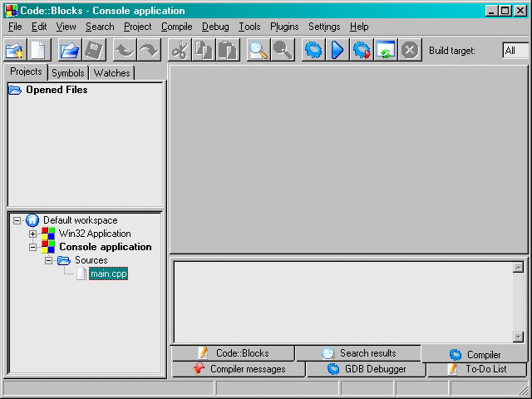The image size is (532, 399).
Task: Click the log pane scrollbar track
Action: 518,302
